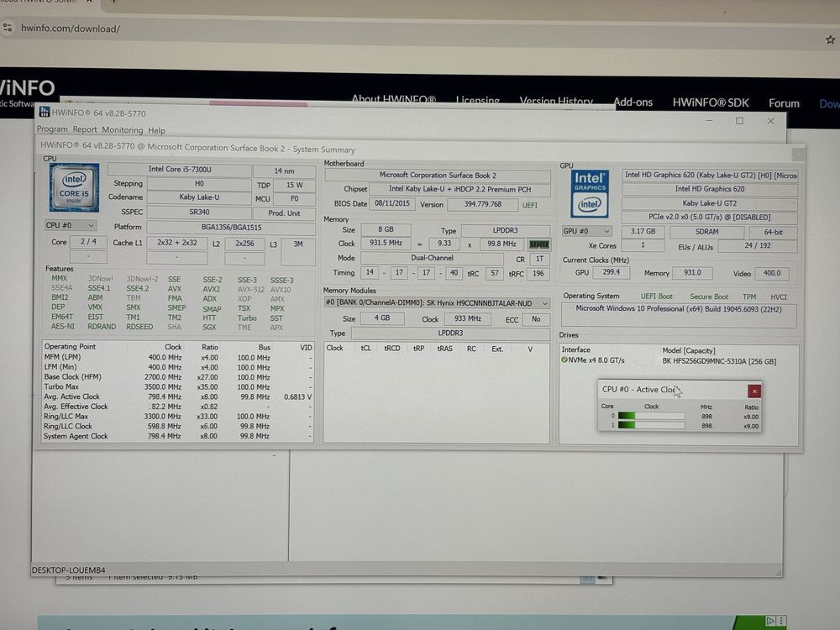Open the Program menu

pyautogui.click(x=52, y=129)
